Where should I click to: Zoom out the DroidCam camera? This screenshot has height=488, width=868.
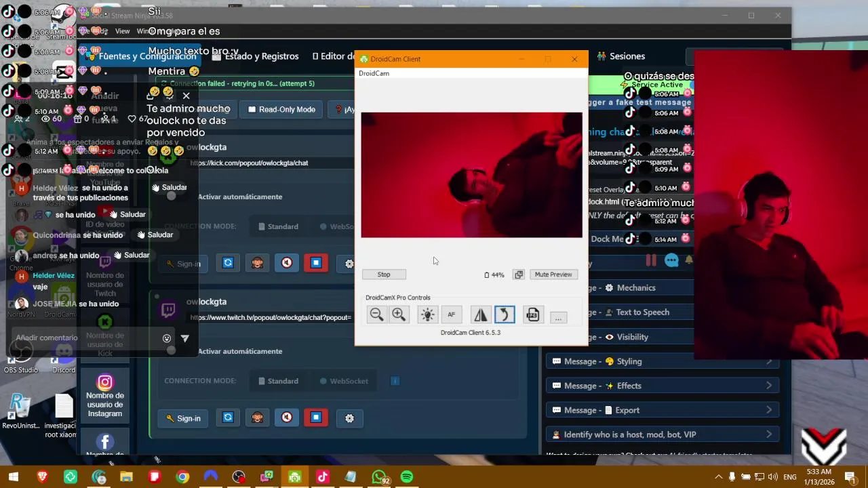[x=376, y=314]
